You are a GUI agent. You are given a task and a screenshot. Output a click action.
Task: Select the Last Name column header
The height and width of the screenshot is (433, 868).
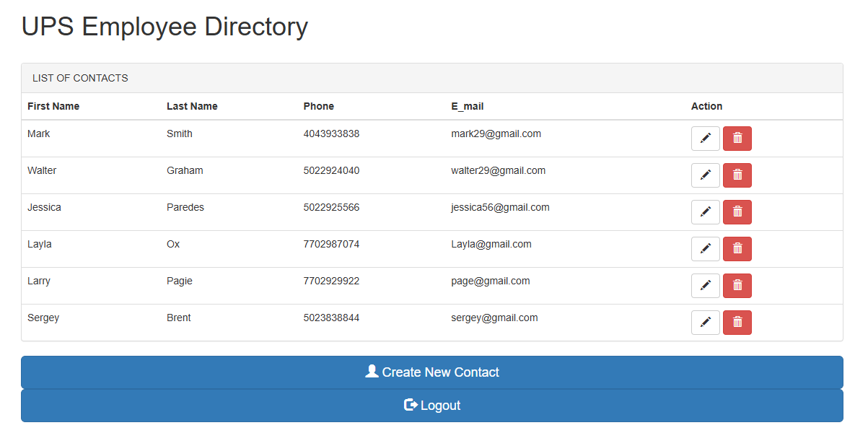[192, 106]
